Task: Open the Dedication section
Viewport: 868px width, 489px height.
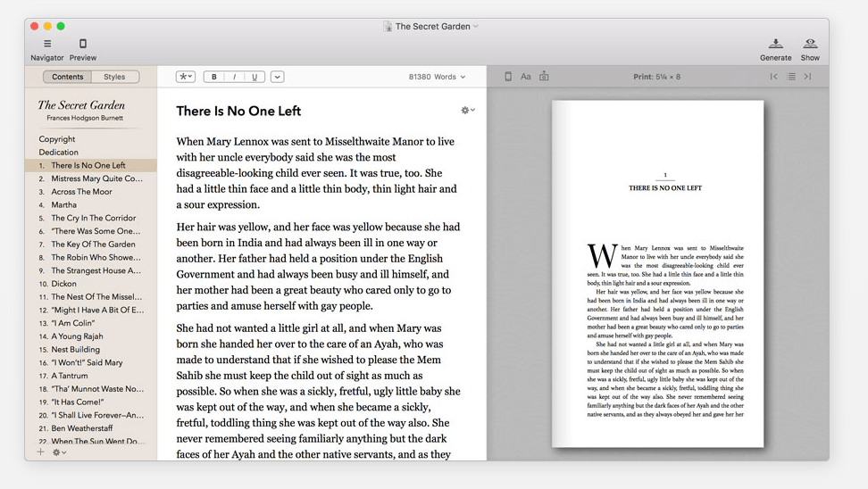Action: [x=59, y=152]
